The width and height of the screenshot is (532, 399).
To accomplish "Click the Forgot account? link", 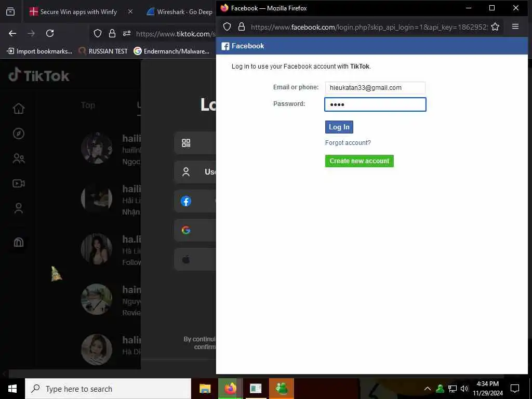I will point(348,143).
